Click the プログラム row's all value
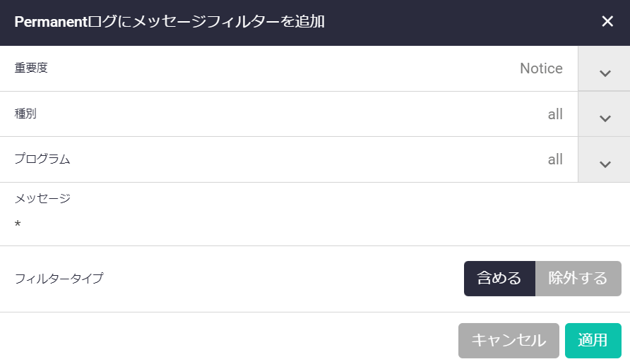This screenshot has width=630, height=364. click(555, 159)
